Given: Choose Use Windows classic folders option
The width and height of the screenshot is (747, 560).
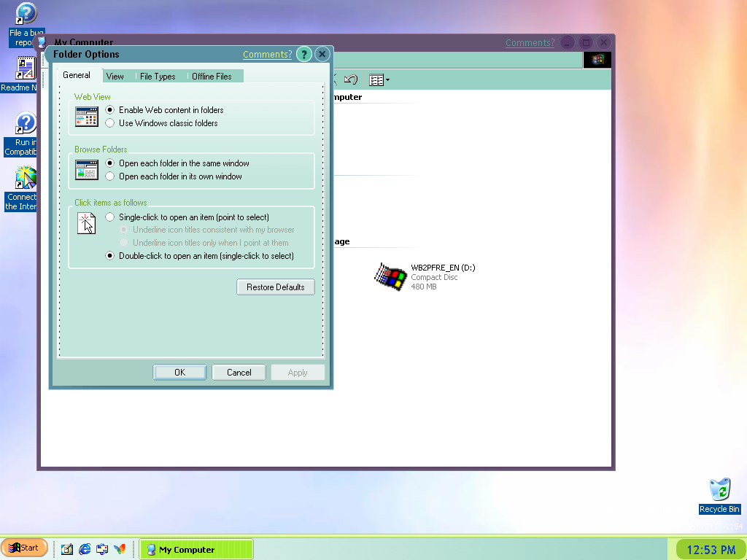Looking at the screenshot, I should 109,123.
